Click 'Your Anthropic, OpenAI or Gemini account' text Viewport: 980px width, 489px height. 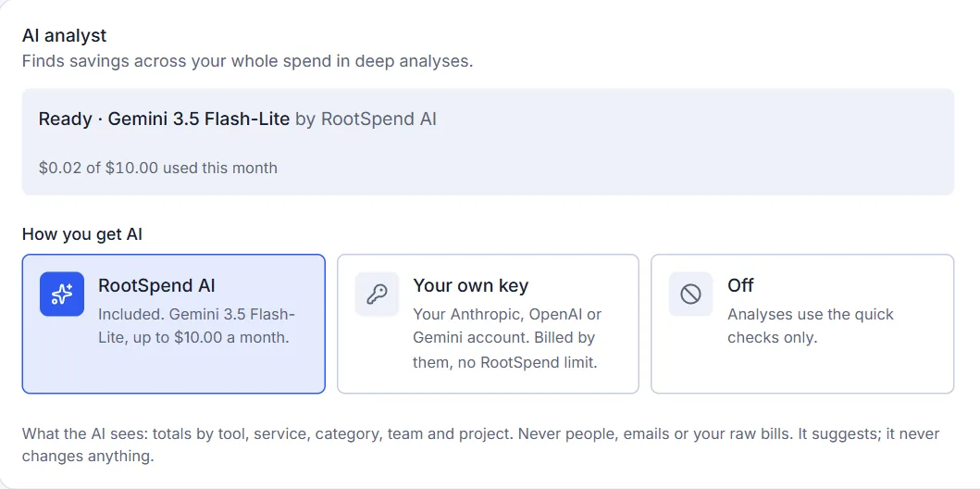507,338
